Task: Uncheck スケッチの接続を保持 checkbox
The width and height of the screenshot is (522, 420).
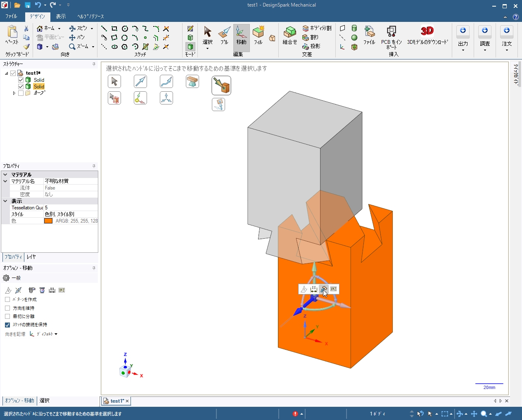Action: (7, 325)
